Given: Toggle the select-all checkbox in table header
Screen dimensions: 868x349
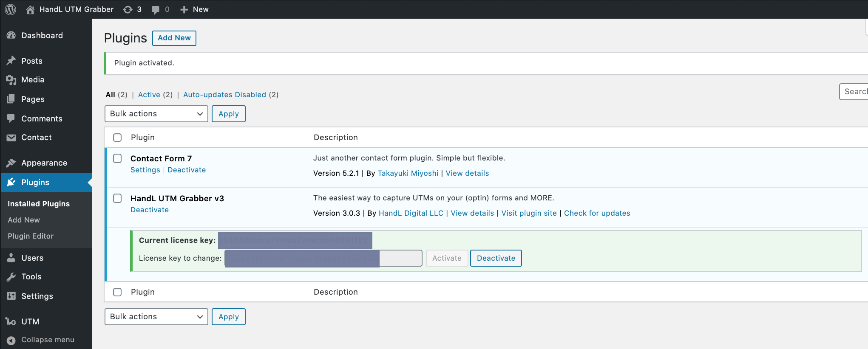Looking at the screenshot, I should 117,138.
